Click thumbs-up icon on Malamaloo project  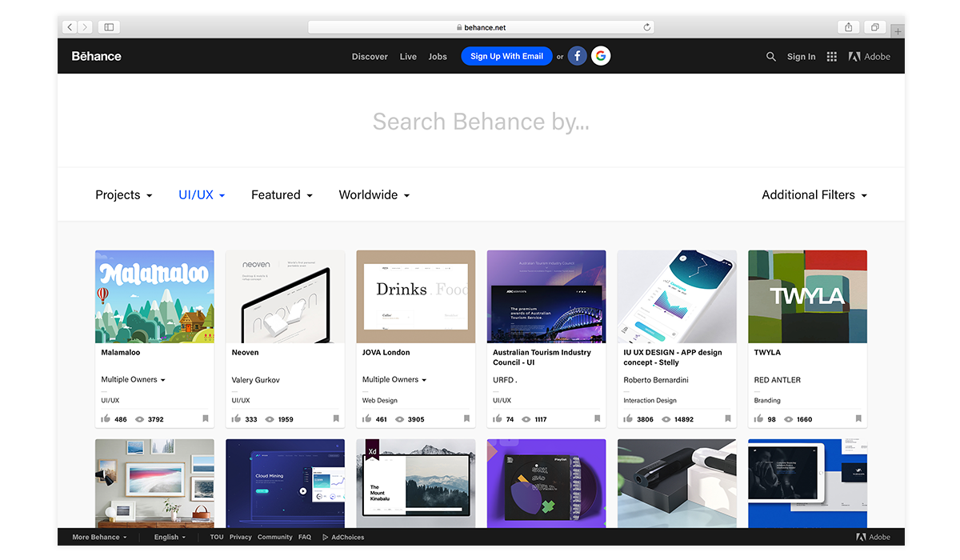[106, 418]
